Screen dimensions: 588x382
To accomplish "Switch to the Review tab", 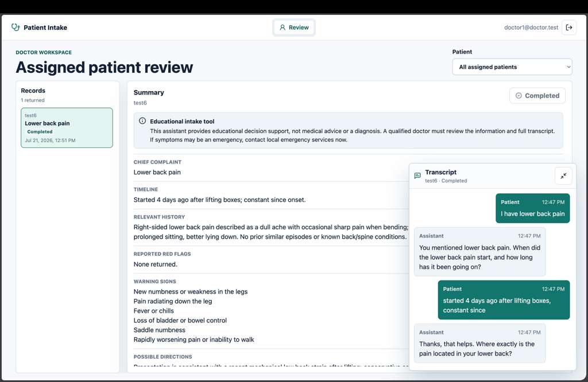I will pos(294,28).
